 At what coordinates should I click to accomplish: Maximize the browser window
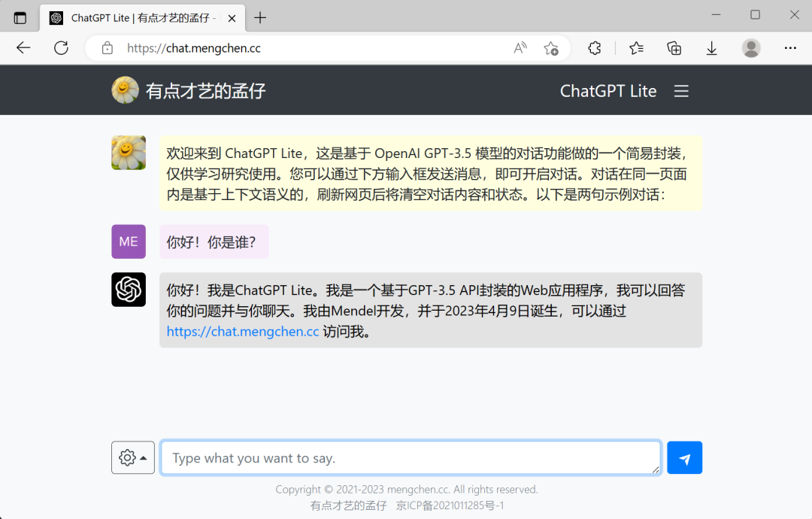click(755, 15)
